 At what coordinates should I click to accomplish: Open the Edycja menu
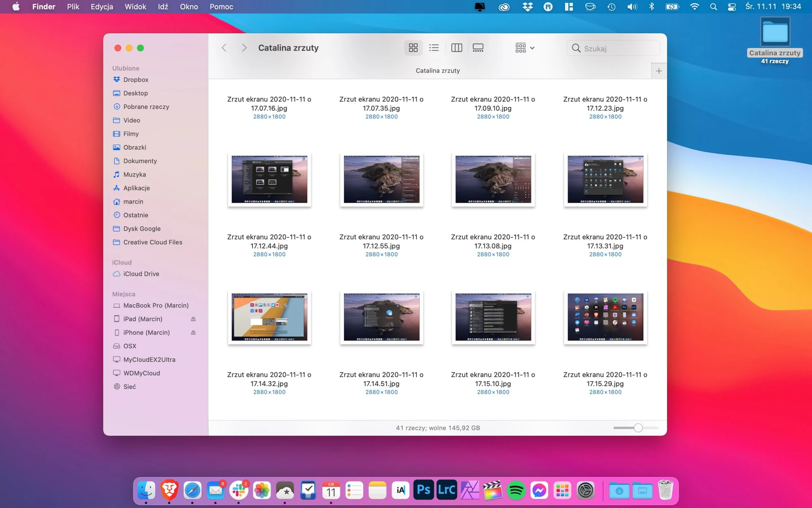[101, 7]
